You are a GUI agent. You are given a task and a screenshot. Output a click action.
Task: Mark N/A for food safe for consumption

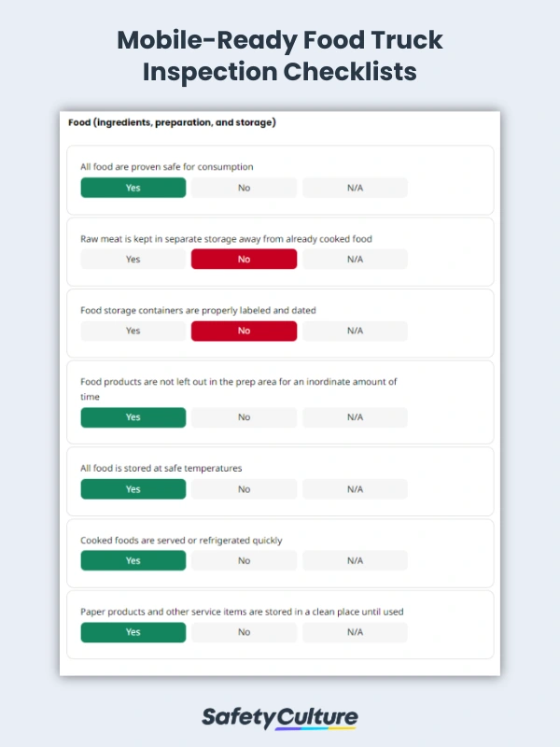355,188
